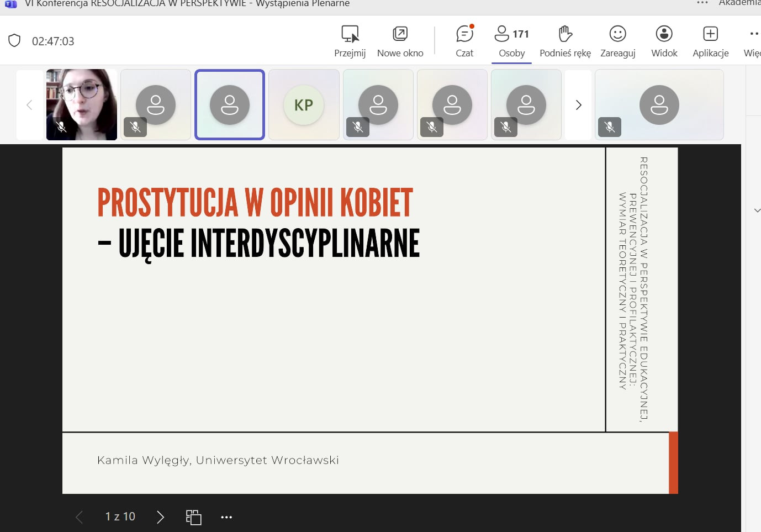Click the Przejmij control icon
This screenshot has width=761, height=532.
350,35
